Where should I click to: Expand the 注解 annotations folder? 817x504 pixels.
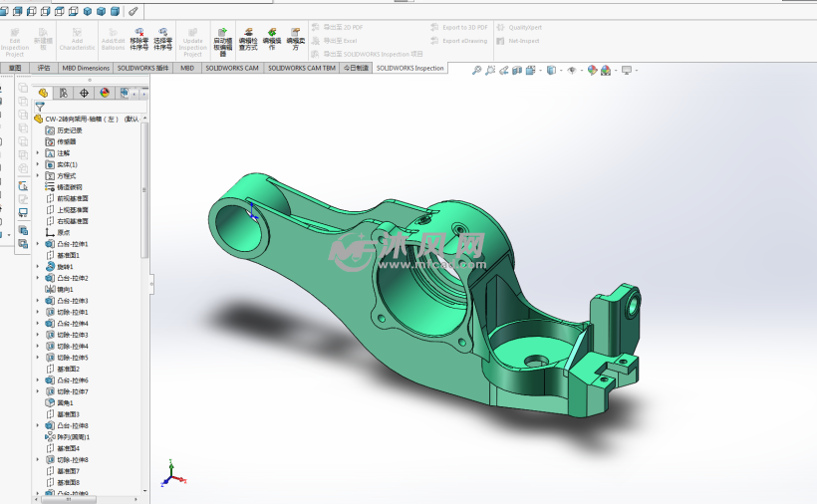click(38, 153)
